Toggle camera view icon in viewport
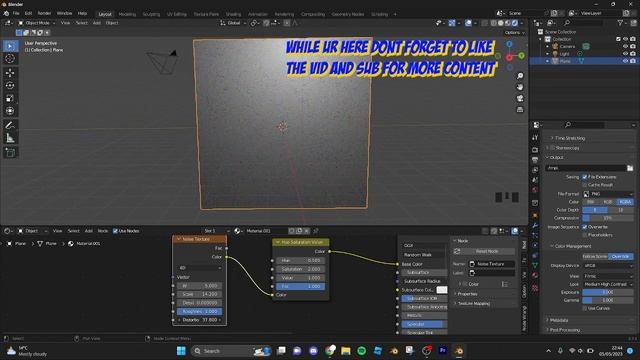Viewport: 640px width, 360px height. [520, 98]
